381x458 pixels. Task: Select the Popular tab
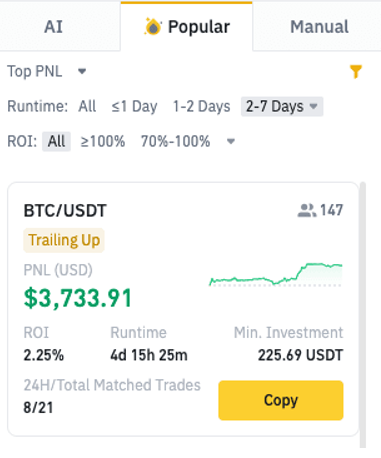(187, 27)
